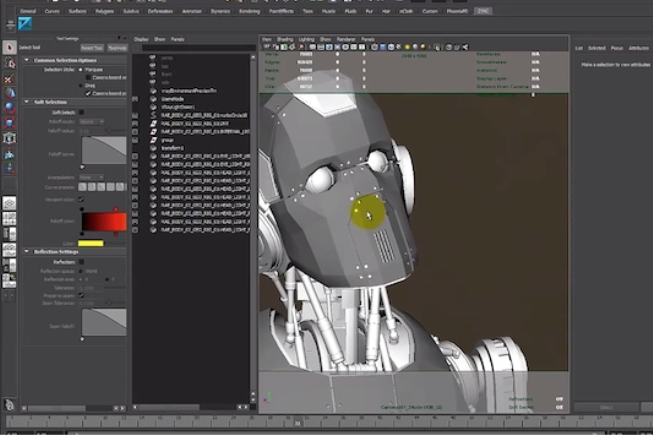The image size is (653, 435).
Task: Enable the Soft Select checkbox
Action: pos(82,111)
